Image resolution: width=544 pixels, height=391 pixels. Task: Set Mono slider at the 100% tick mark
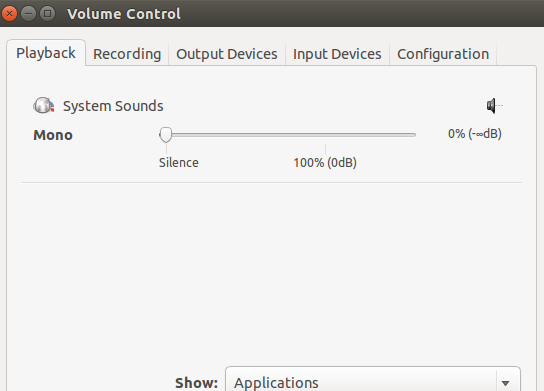point(325,135)
